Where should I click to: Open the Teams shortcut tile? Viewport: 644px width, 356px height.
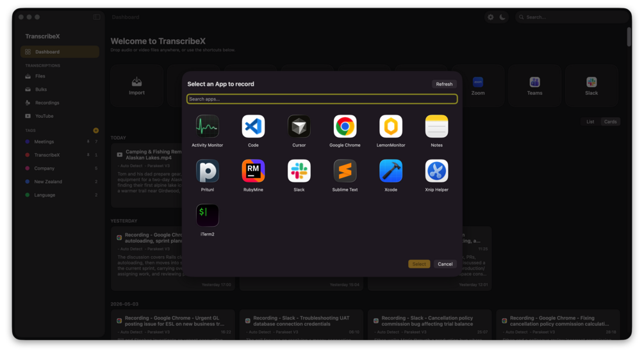coord(534,85)
